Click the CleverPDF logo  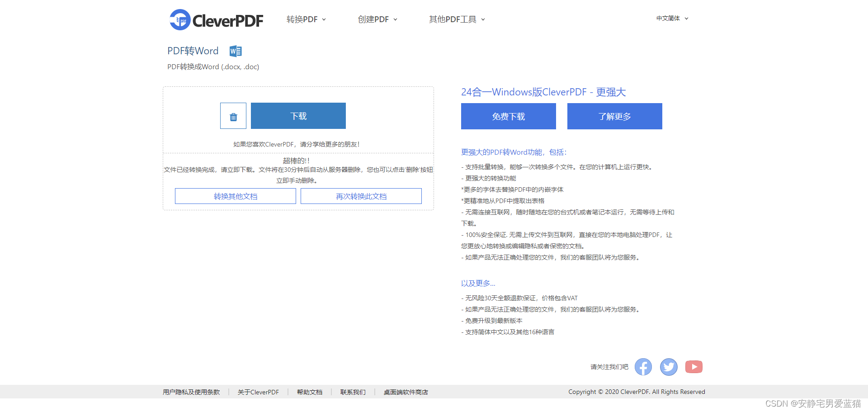tap(216, 20)
